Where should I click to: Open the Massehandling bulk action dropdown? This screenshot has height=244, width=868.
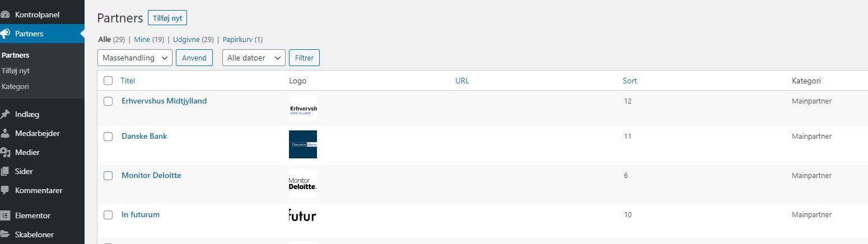135,58
